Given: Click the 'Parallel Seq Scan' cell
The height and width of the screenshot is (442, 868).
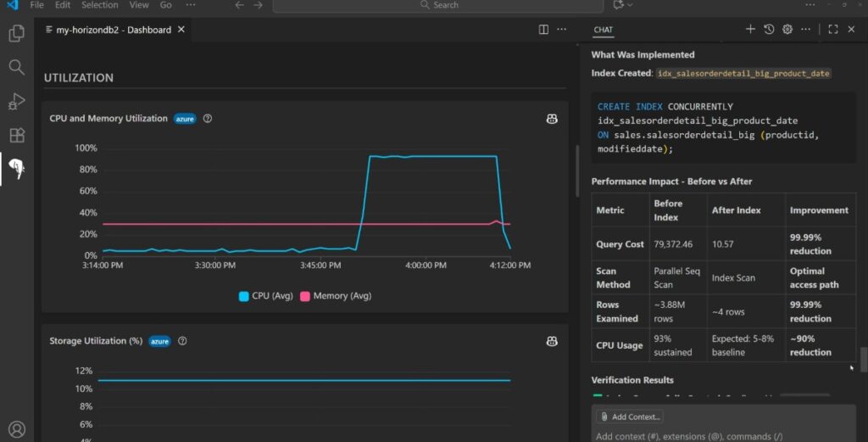Looking at the screenshot, I should tap(676, 278).
